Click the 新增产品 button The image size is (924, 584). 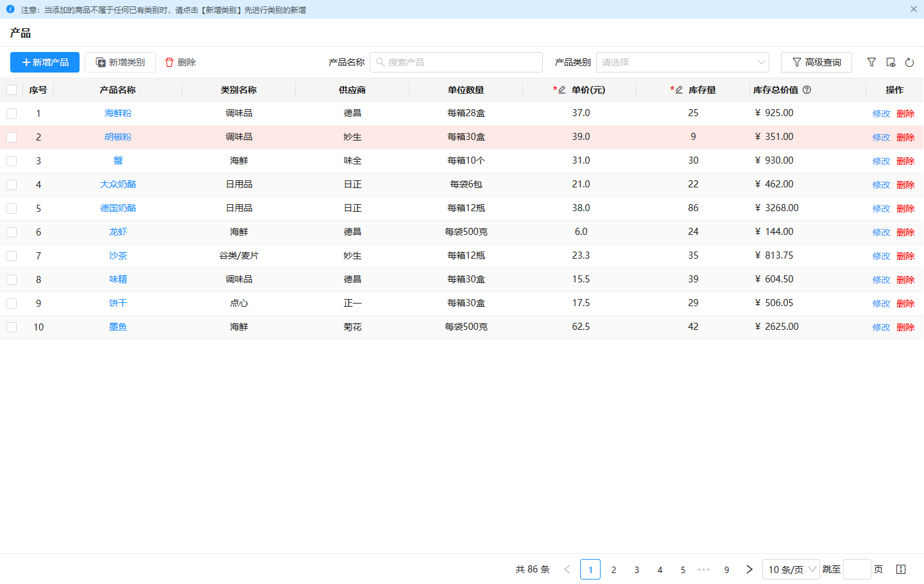point(45,62)
